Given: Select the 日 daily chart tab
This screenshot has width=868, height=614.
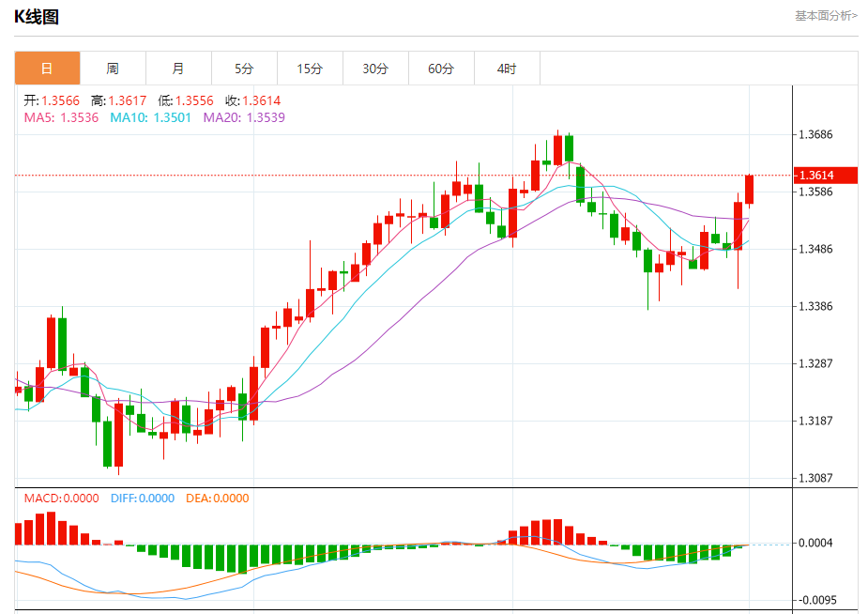Looking at the screenshot, I should tap(47, 69).
